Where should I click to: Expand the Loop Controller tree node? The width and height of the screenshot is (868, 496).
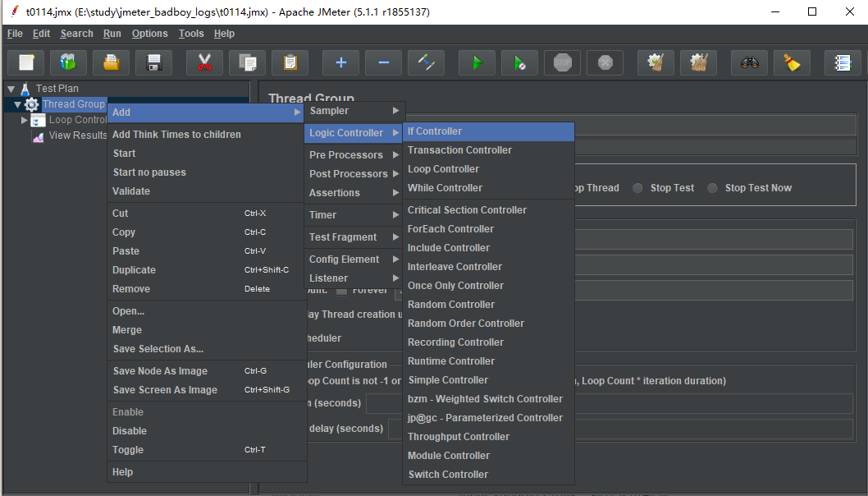coord(24,120)
